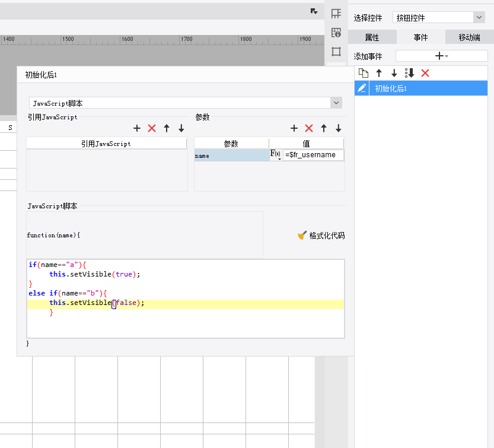Switch to the 属性 tab
The image size is (494, 448).
[x=372, y=37]
